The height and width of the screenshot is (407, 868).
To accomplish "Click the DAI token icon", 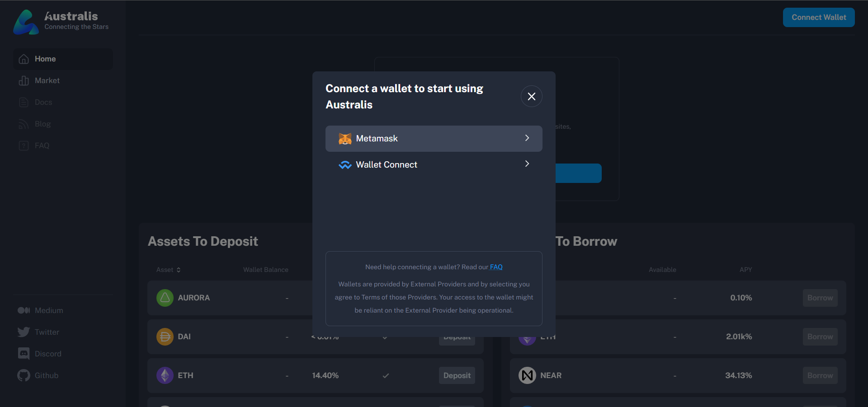I will pyautogui.click(x=165, y=337).
